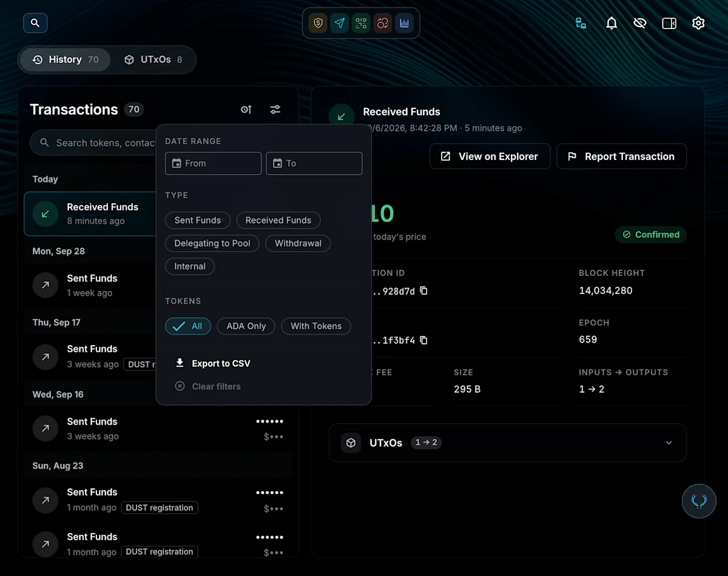Image resolution: width=728 pixels, height=576 pixels.
Task: Click the arrow icon of 1 week ago transaction
Action: (x=45, y=285)
